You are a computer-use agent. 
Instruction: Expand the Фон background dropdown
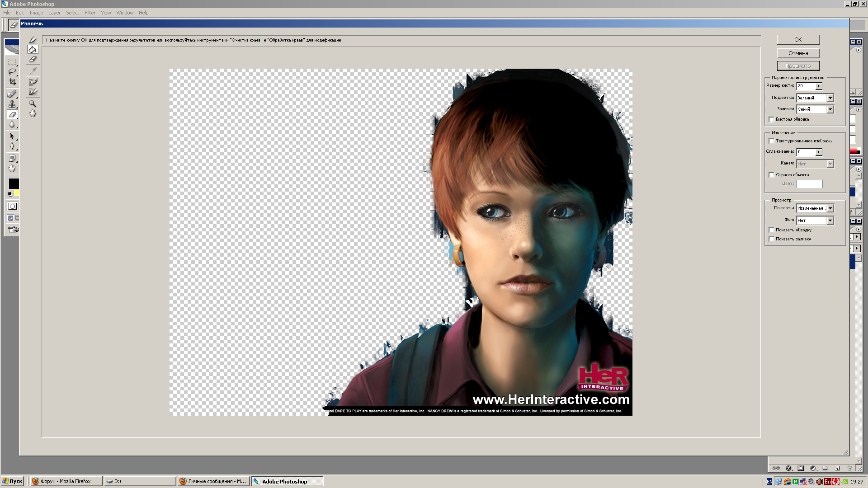(x=830, y=221)
